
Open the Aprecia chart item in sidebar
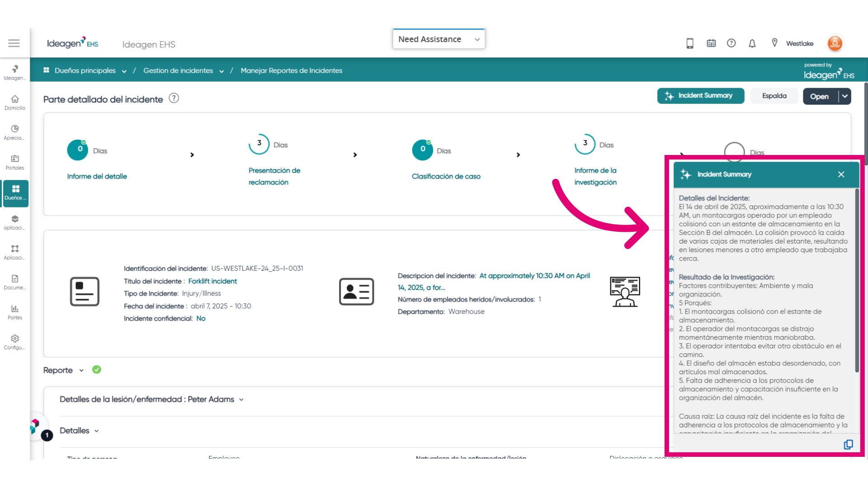click(15, 132)
